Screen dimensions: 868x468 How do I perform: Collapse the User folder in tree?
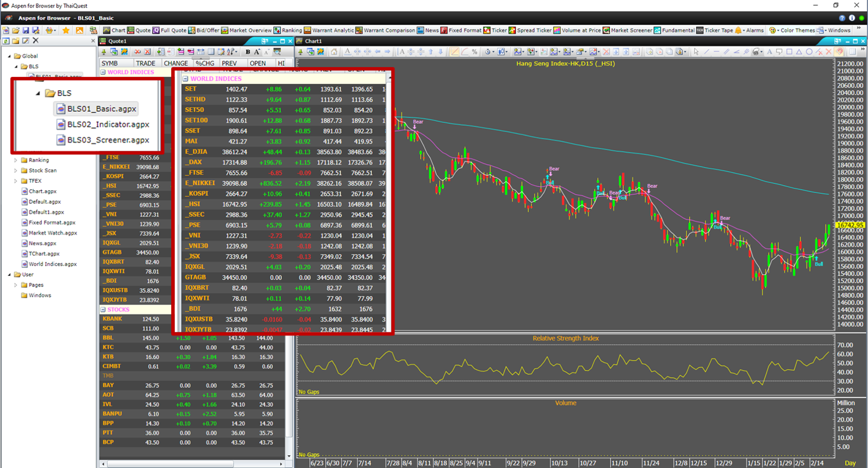(x=9, y=275)
